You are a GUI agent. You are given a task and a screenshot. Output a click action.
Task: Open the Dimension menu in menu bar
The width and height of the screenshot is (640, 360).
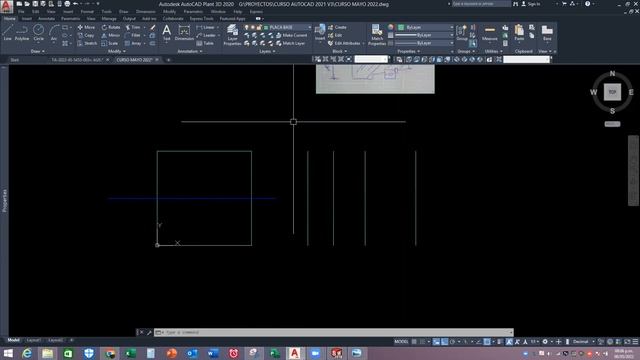coord(145,12)
